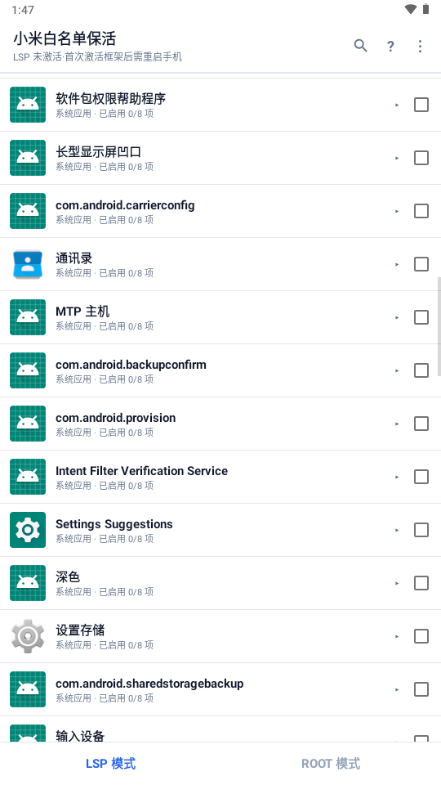Open the three-dot overflow menu
This screenshot has height=785, width=441.
coord(420,46)
